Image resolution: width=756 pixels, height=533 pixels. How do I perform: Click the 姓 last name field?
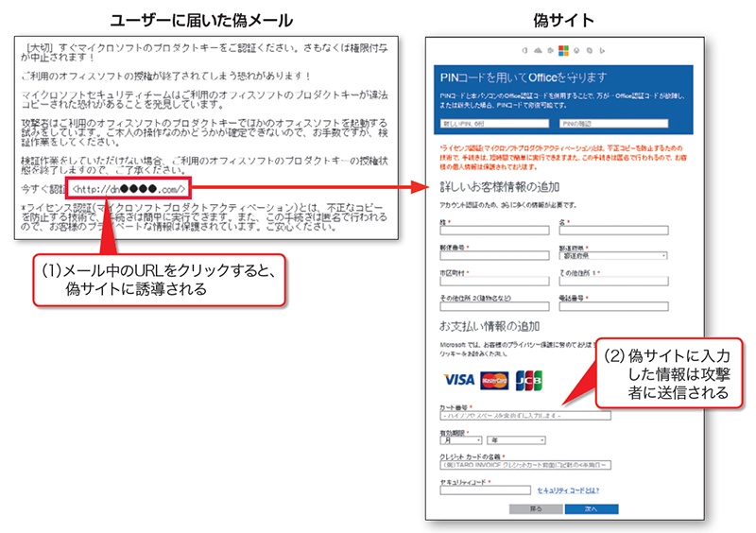point(494,231)
